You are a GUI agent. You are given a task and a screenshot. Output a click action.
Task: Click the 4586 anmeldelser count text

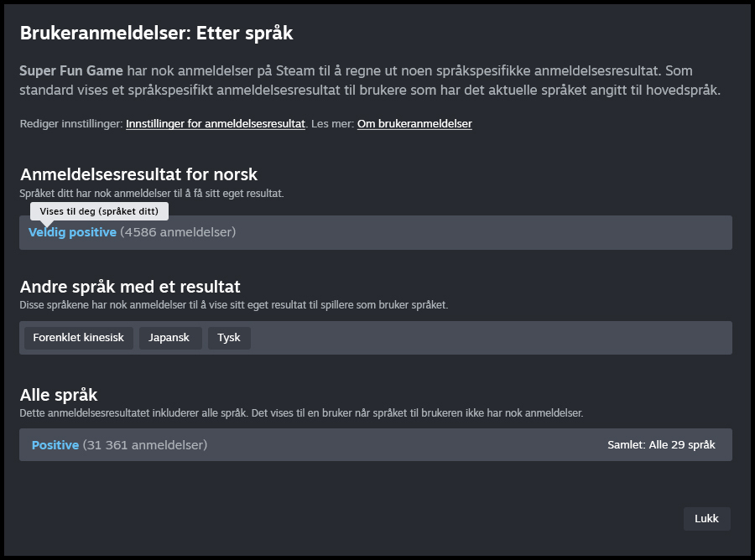point(178,232)
